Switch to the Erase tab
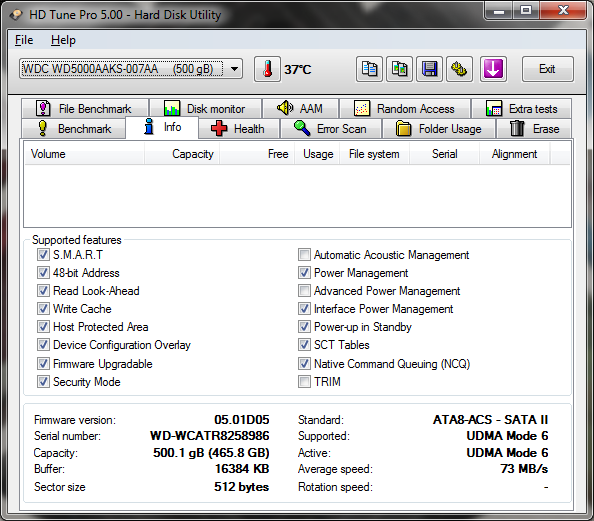 click(x=534, y=129)
